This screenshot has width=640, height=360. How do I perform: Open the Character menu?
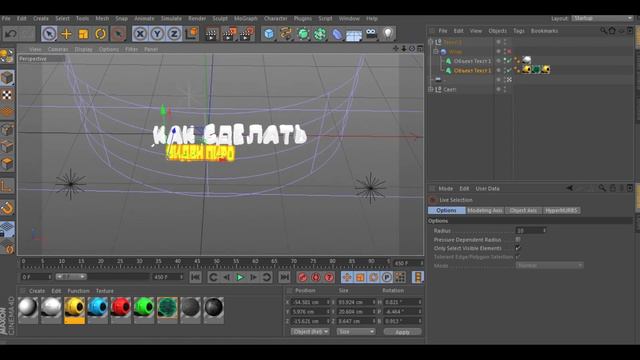(x=276, y=18)
